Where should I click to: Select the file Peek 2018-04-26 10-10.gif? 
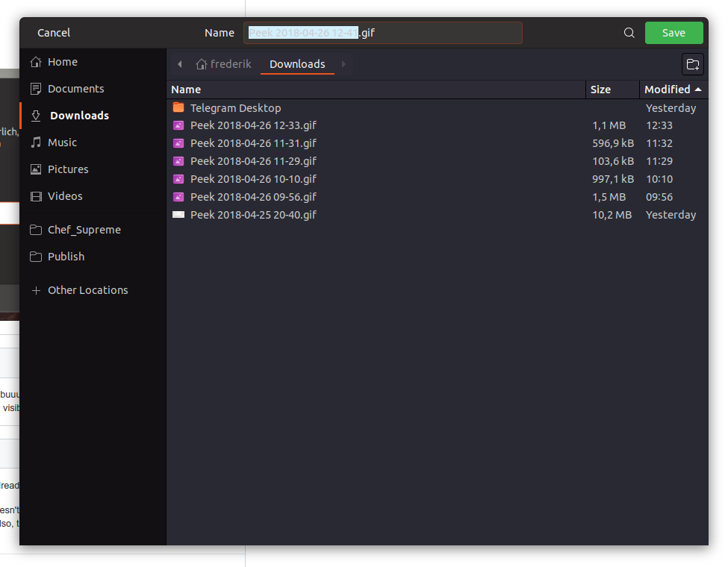tap(437, 179)
